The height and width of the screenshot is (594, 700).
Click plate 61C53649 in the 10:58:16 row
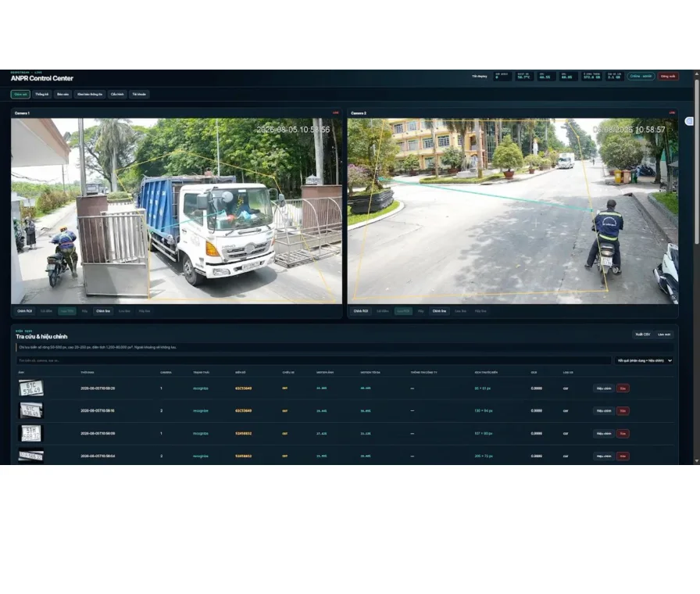pyautogui.click(x=243, y=410)
